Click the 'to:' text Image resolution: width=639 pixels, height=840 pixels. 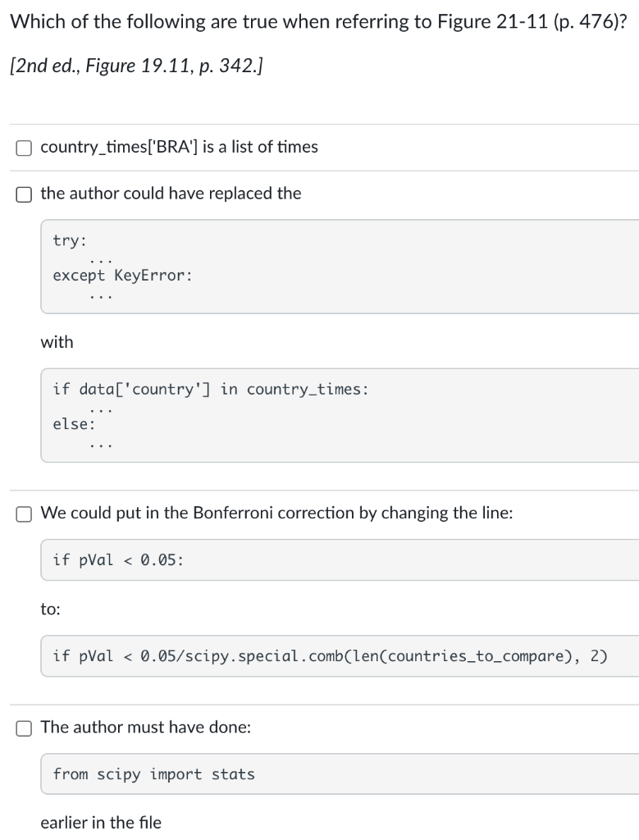pyautogui.click(x=50, y=609)
